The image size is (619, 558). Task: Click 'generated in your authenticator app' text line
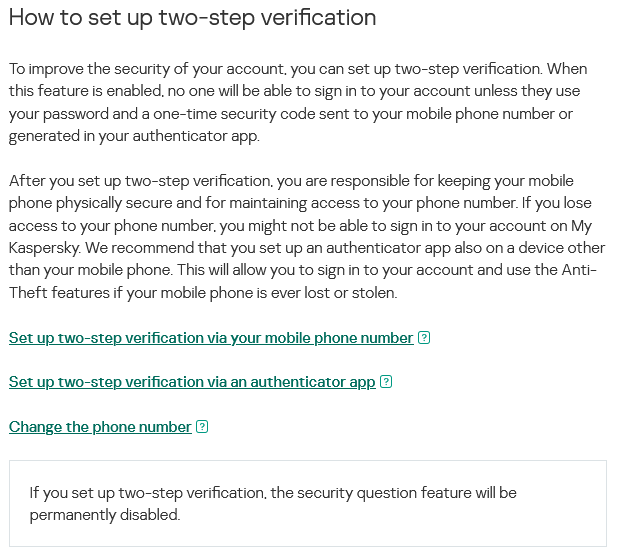coord(134,136)
